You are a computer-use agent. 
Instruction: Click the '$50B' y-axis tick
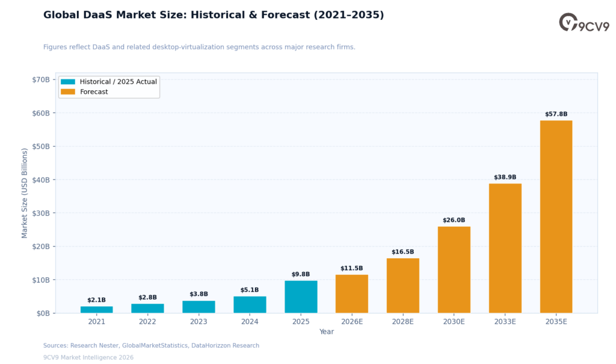tap(42, 146)
